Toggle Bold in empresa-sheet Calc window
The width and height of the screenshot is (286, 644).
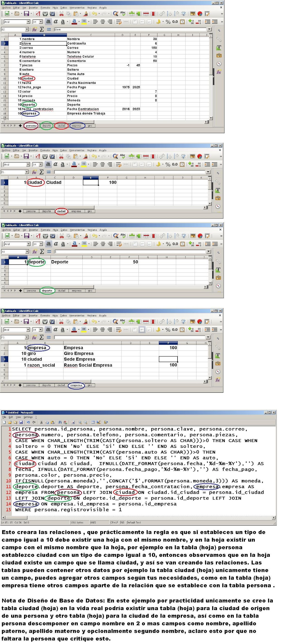tap(48, 330)
